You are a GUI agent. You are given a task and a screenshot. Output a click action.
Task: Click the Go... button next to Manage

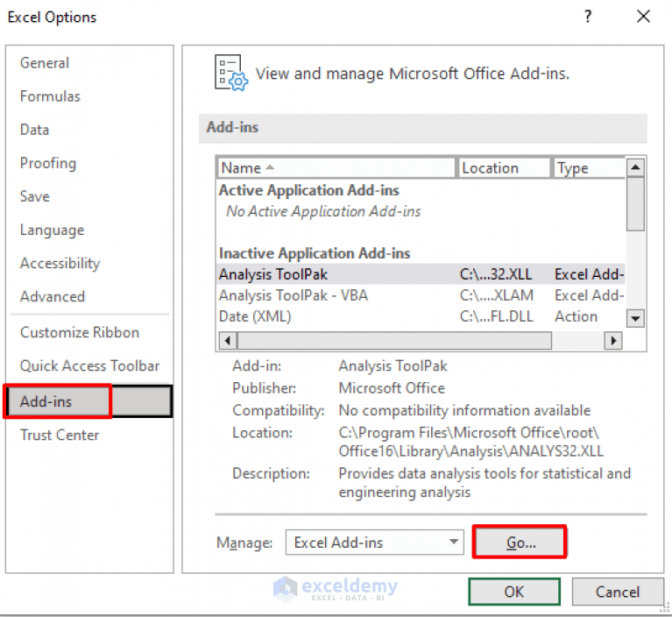coord(520,543)
